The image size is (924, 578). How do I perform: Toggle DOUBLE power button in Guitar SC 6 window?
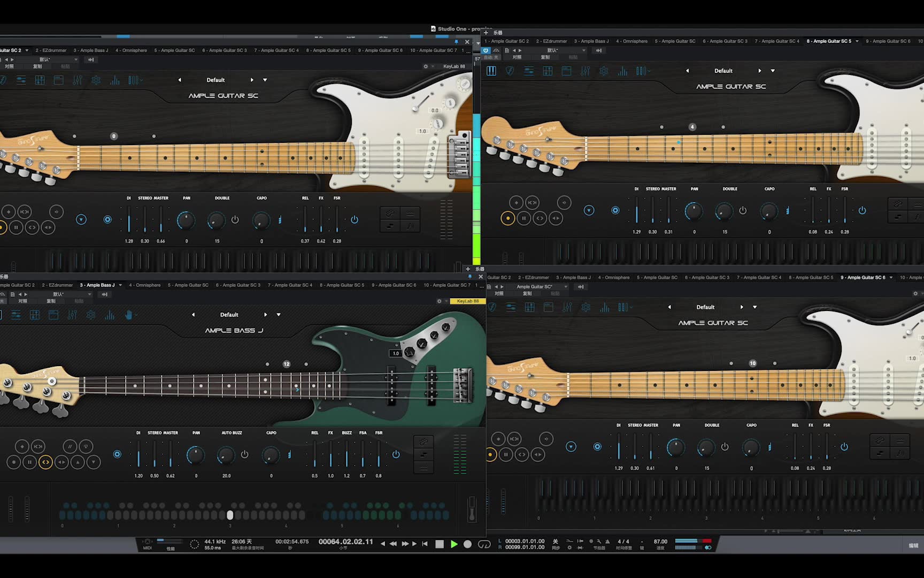tap(725, 446)
